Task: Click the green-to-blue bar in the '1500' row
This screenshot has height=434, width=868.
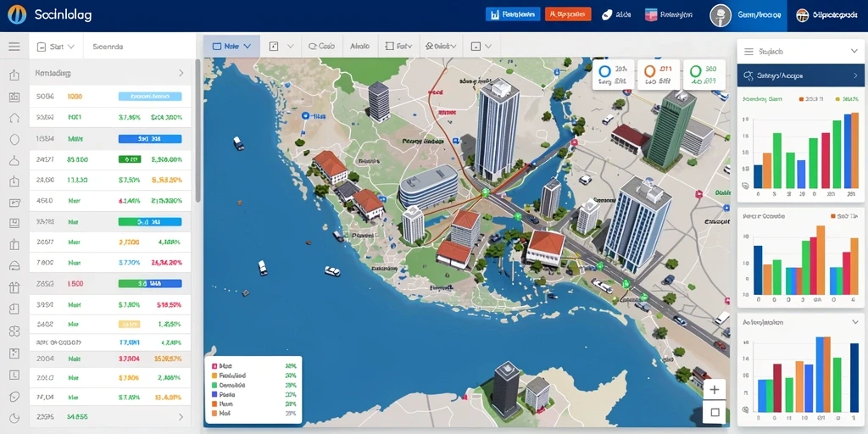Action: click(x=150, y=283)
